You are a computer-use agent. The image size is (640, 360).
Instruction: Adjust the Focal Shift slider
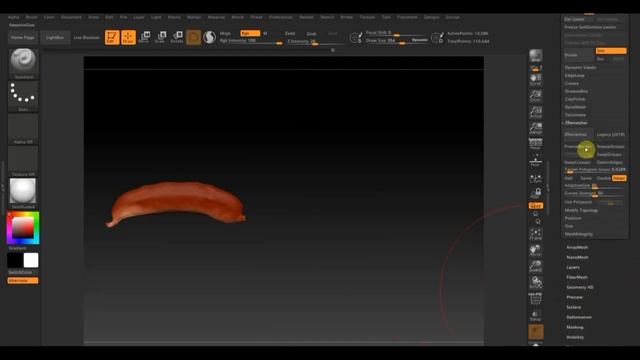(x=396, y=33)
